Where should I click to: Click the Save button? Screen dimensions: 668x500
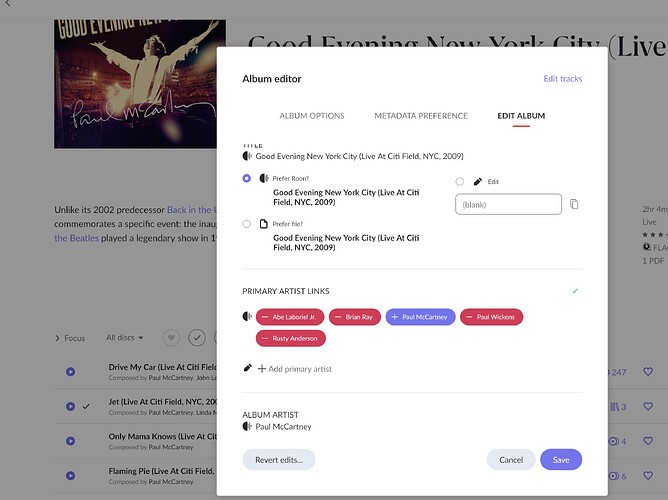561,460
